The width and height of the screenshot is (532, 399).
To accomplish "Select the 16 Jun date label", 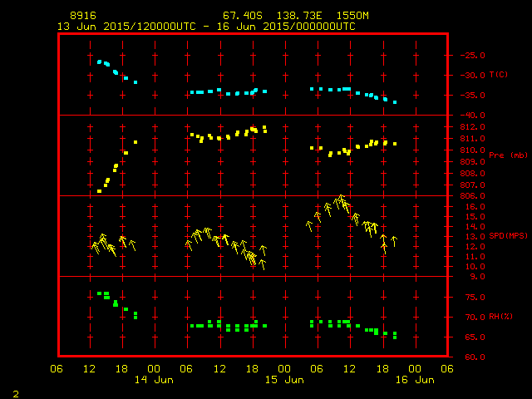I will click(x=413, y=380).
